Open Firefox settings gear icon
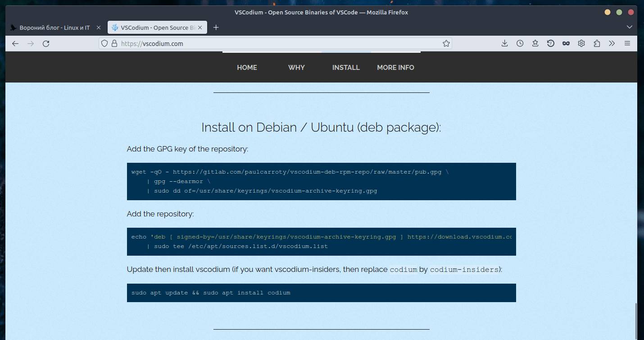 [x=581, y=44]
